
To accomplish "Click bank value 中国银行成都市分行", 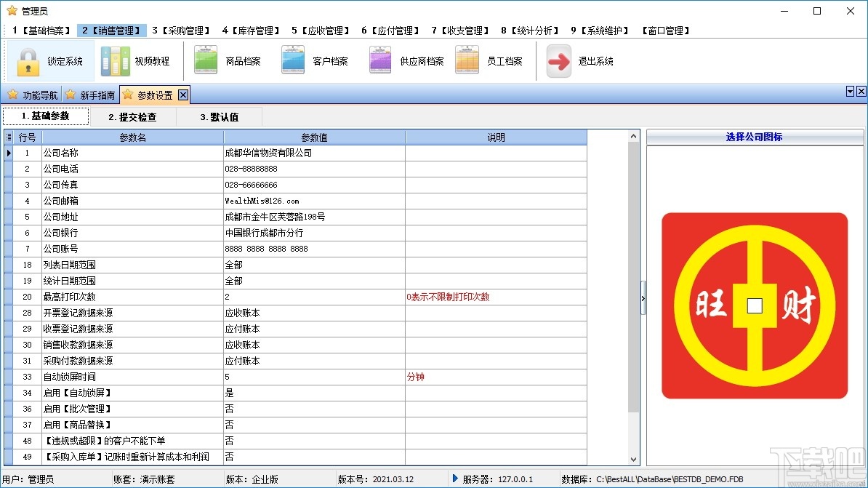I will (315, 233).
